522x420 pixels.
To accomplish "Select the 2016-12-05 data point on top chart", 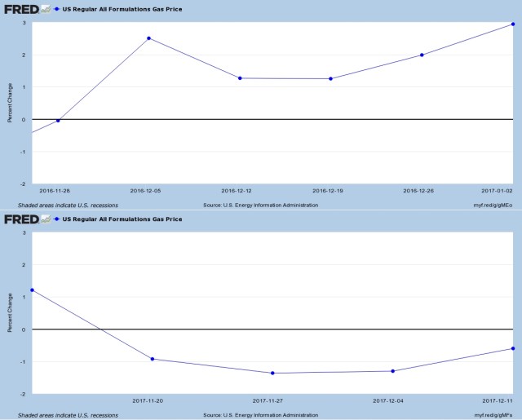I will click(148, 38).
